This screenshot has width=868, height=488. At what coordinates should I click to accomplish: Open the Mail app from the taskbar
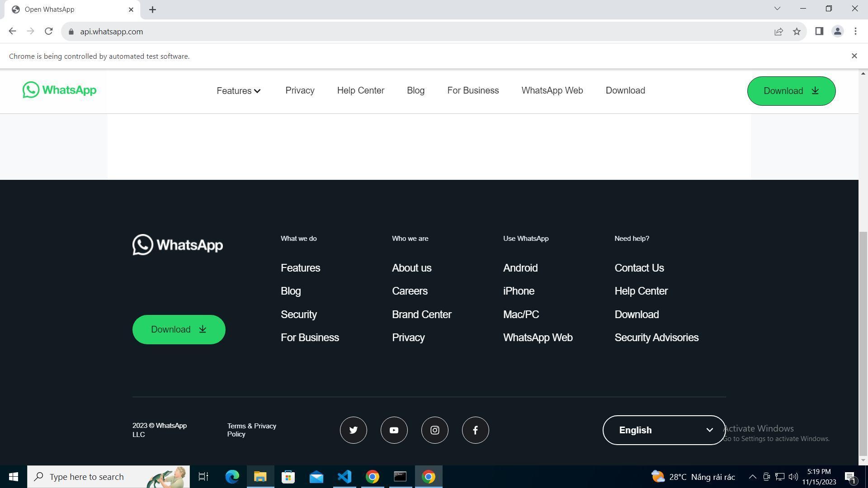pos(316,477)
